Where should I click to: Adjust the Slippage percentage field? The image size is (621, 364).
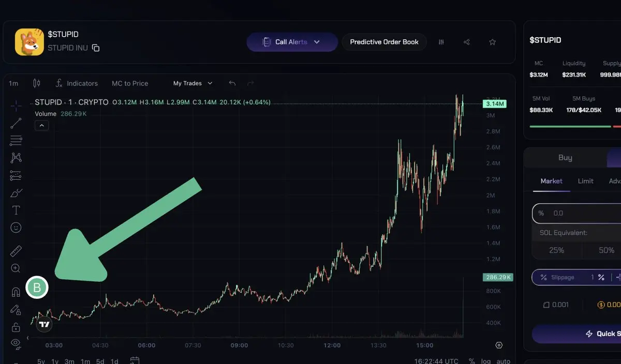click(576, 277)
